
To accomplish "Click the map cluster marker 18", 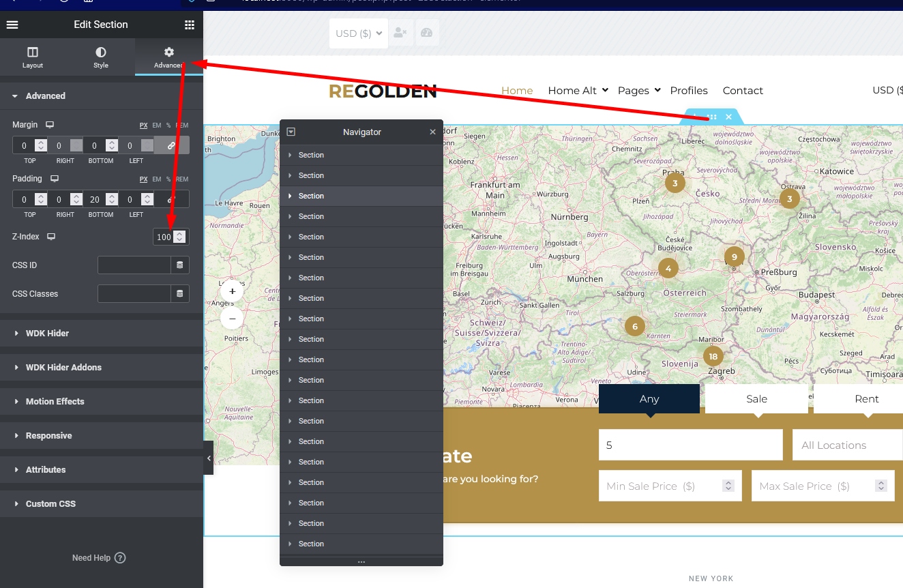I will tap(713, 356).
